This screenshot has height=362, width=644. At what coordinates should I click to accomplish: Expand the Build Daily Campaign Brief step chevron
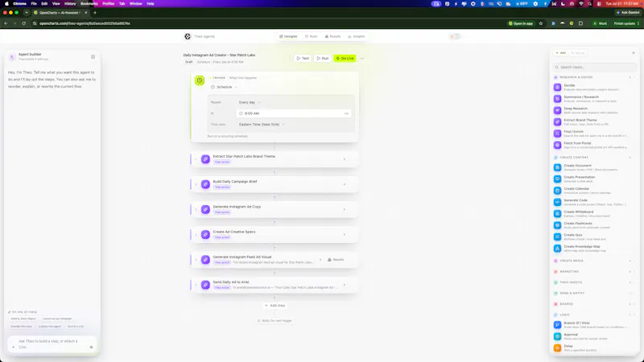click(345, 184)
